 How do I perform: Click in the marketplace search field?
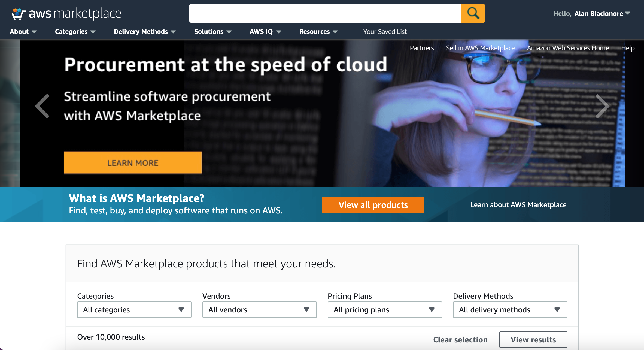coord(325,13)
